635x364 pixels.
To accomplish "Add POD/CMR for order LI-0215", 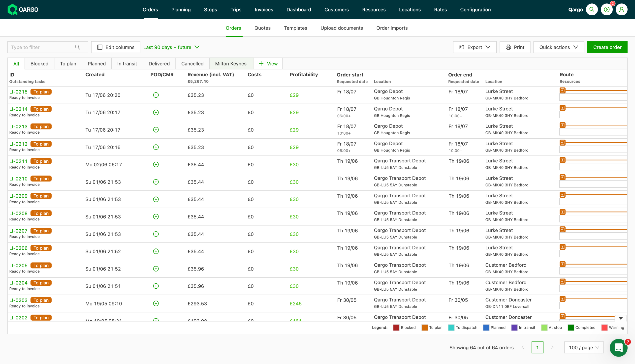I will (156, 95).
